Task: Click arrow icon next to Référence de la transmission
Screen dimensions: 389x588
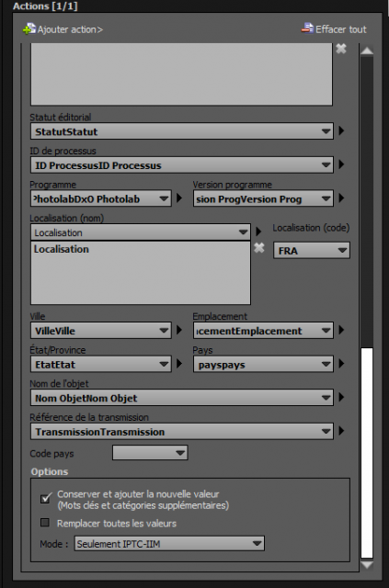Action: (341, 431)
